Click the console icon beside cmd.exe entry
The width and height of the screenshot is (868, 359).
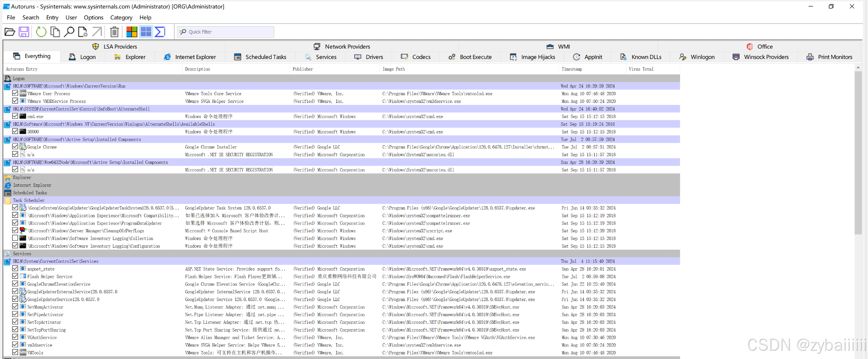(23, 116)
